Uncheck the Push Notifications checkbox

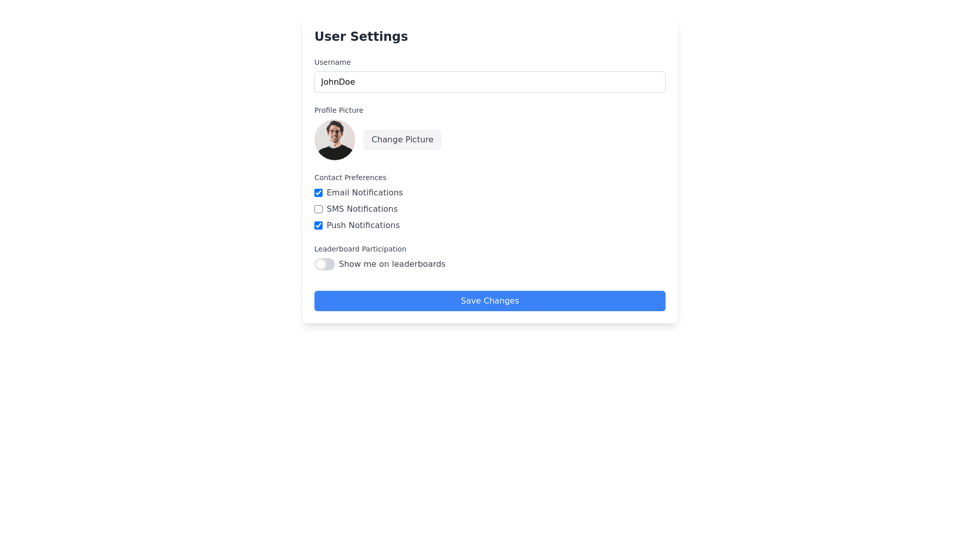(318, 226)
